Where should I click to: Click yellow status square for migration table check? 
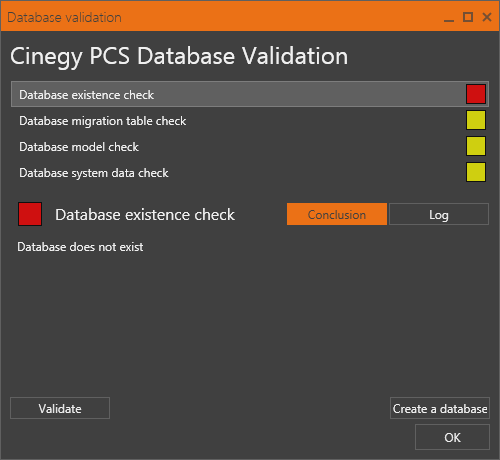coord(476,120)
